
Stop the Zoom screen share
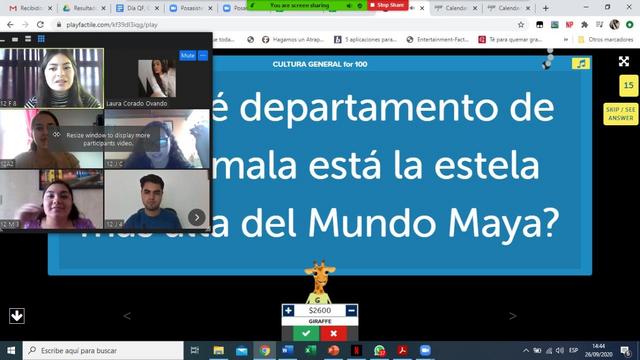point(387,5)
